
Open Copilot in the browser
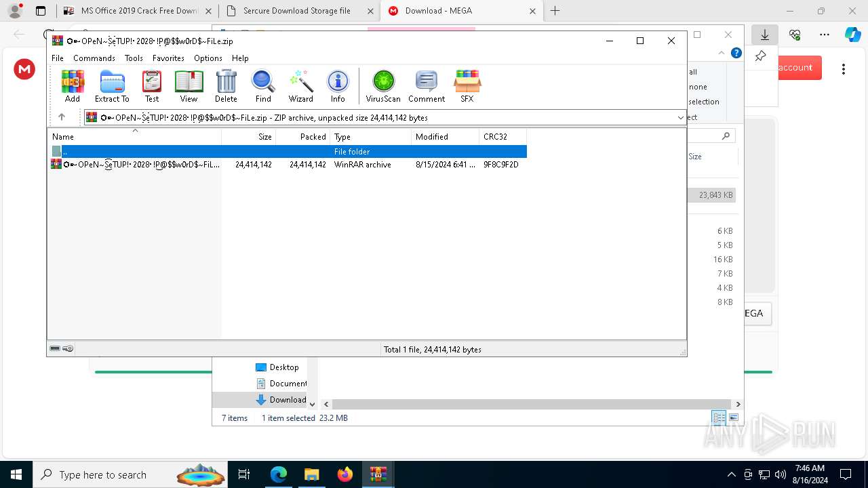[853, 35]
